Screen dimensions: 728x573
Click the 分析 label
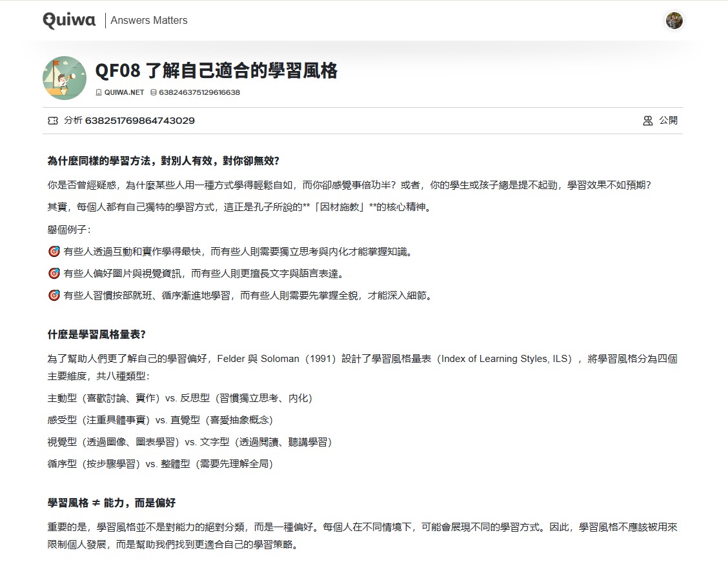click(x=73, y=121)
